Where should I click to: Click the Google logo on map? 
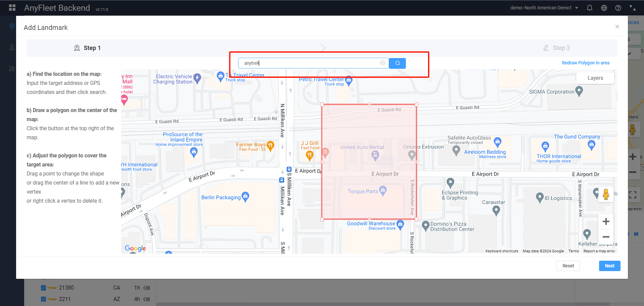(135, 248)
